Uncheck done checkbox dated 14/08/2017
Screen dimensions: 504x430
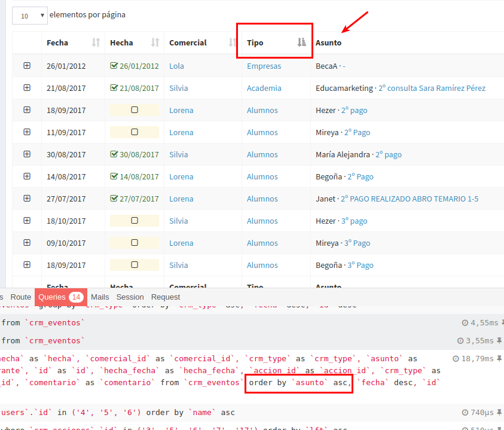pos(114,176)
